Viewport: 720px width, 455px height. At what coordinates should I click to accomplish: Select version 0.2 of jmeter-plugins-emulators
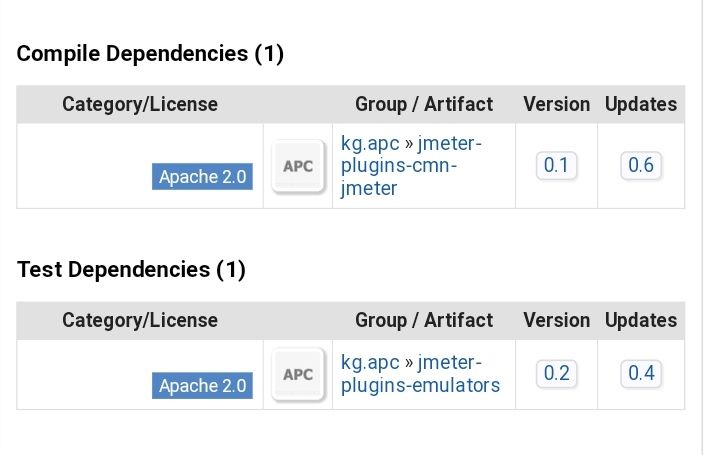(x=556, y=373)
